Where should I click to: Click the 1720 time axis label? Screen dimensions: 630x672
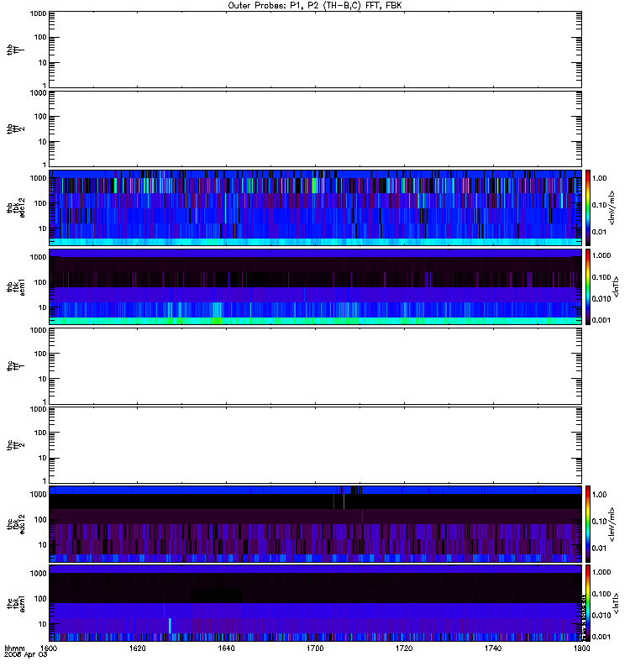coord(404,648)
